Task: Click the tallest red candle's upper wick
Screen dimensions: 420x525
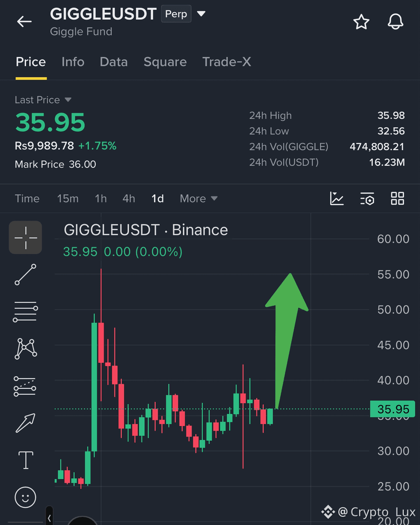Action: 101,296
